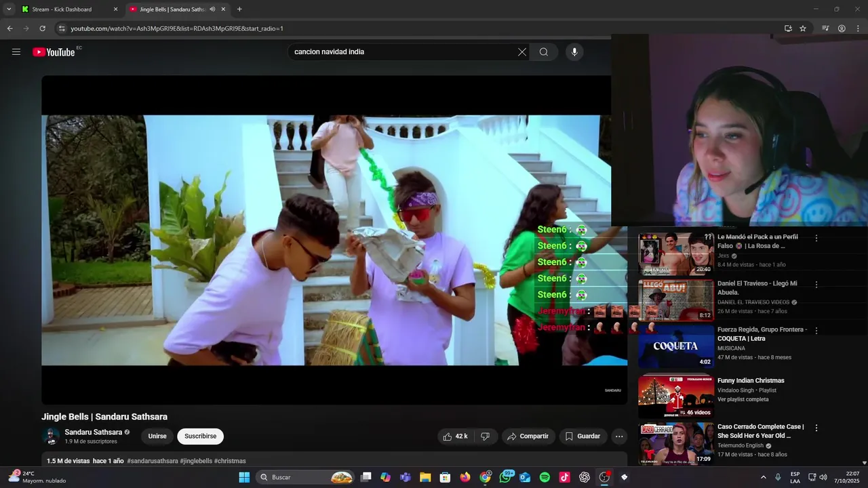
Task: Open the tab search dropdown arrow
Action: point(8,9)
